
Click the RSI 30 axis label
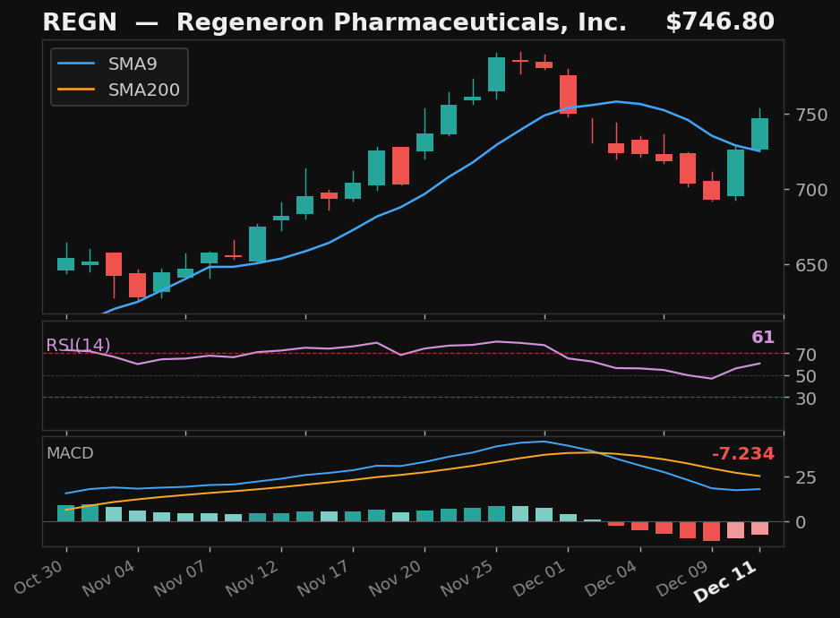tap(806, 399)
